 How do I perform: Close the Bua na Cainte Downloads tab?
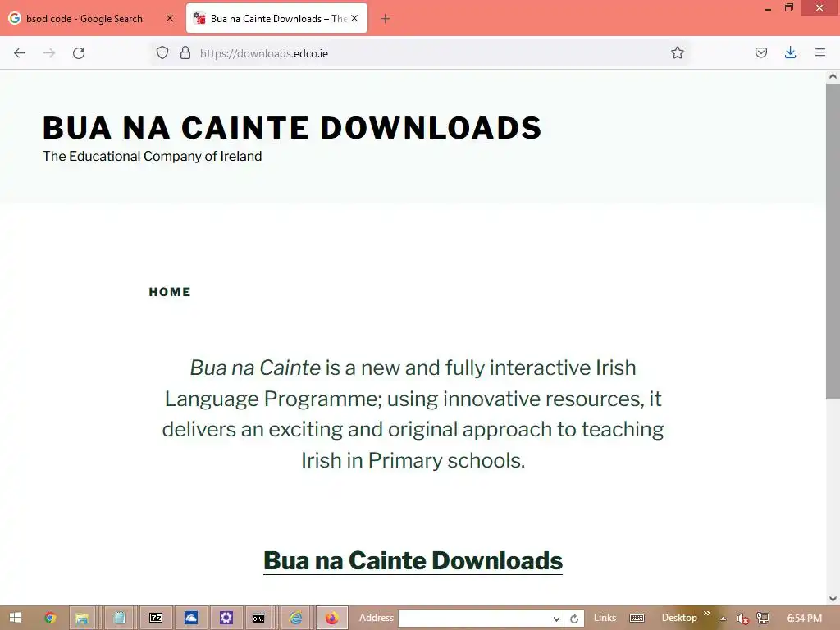[x=354, y=18]
